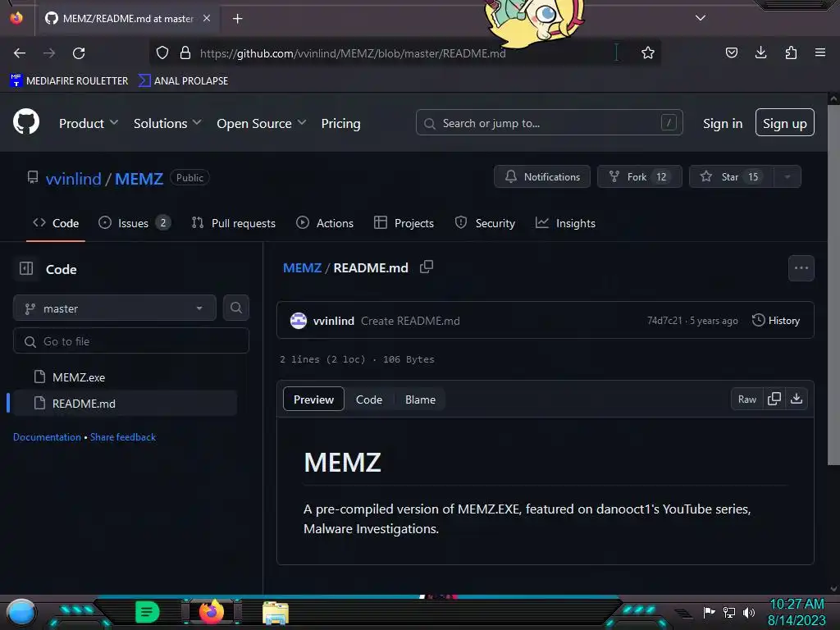840x630 pixels.
Task: Open File Explorer from the taskbar
Action: click(276, 613)
